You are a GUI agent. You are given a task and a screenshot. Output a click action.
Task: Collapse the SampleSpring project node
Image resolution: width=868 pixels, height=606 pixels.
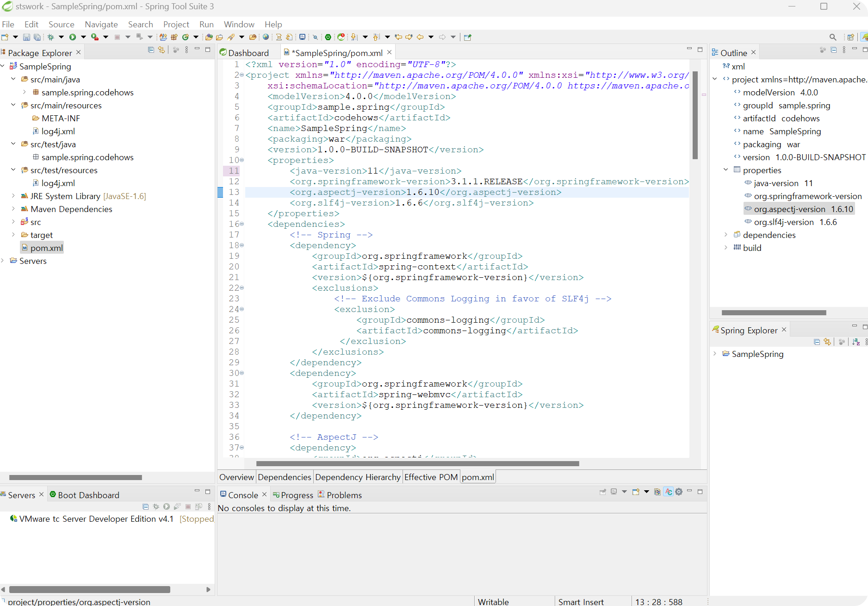pyautogui.click(x=3, y=66)
